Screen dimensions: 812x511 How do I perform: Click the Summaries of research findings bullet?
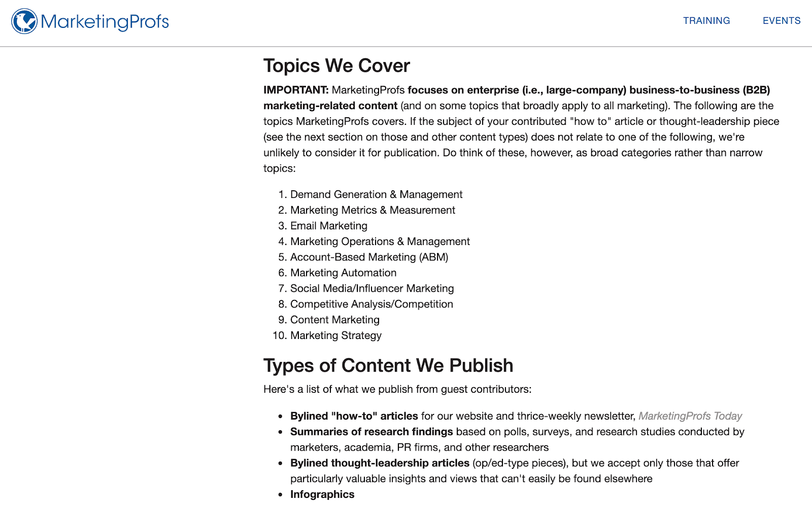click(371, 431)
